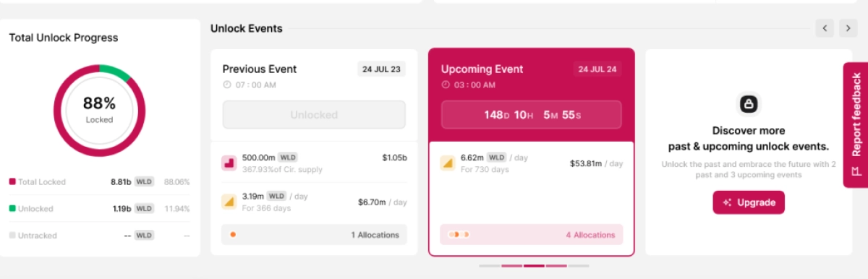Click the lock icon above Discover more
The height and width of the screenshot is (279, 868).
(x=749, y=105)
